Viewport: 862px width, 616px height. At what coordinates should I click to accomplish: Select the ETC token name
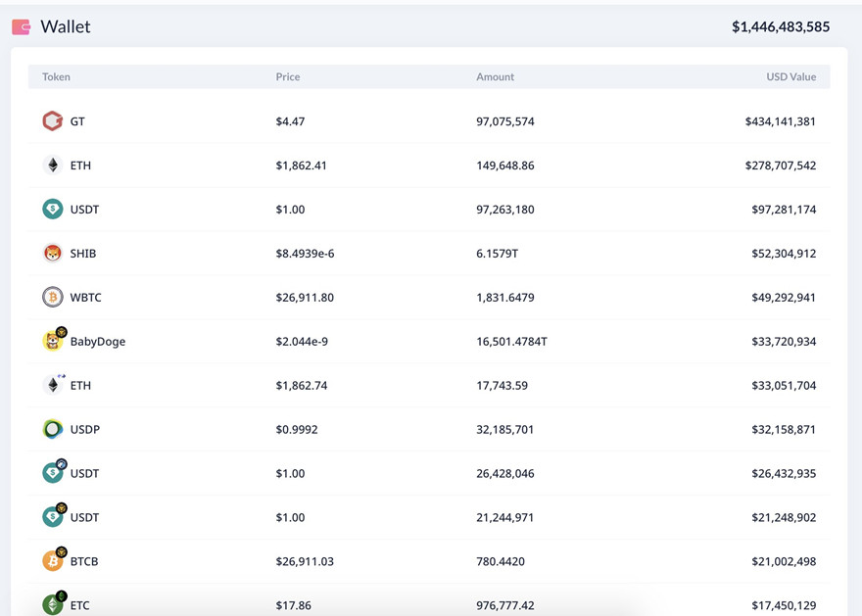[79, 605]
